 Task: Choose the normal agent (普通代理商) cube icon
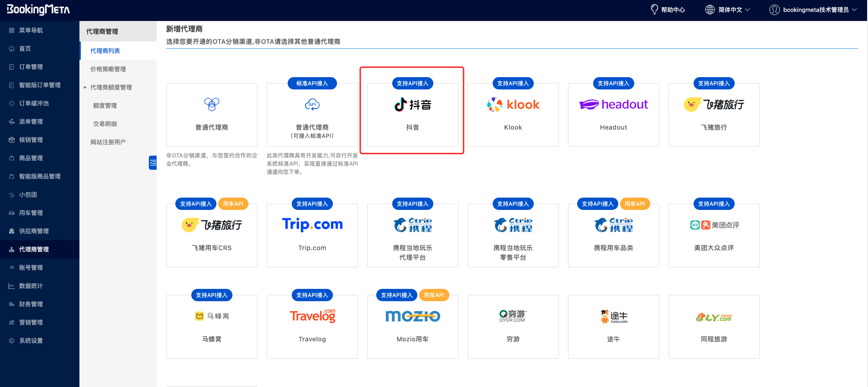tap(211, 105)
